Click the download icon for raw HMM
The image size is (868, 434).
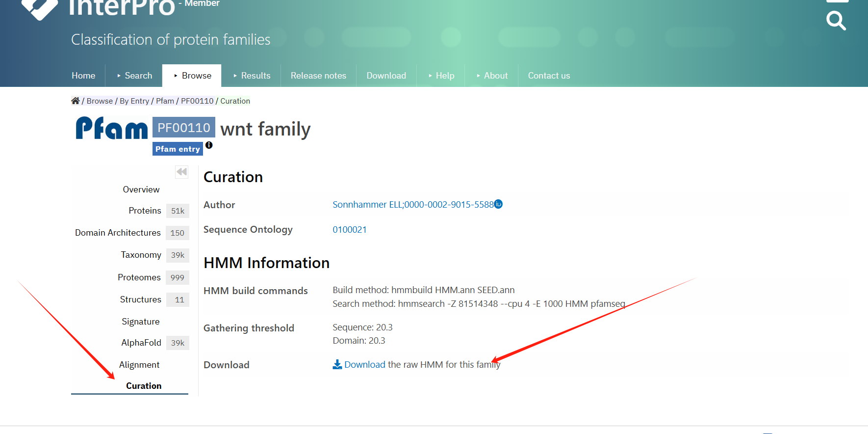(x=337, y=364)
